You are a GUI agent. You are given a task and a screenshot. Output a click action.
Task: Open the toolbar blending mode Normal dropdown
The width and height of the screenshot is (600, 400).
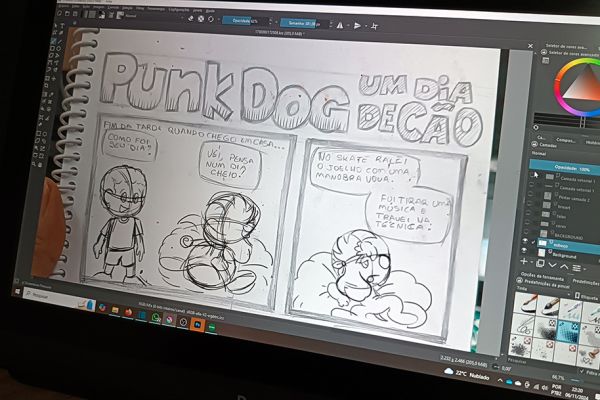(153, 17)
